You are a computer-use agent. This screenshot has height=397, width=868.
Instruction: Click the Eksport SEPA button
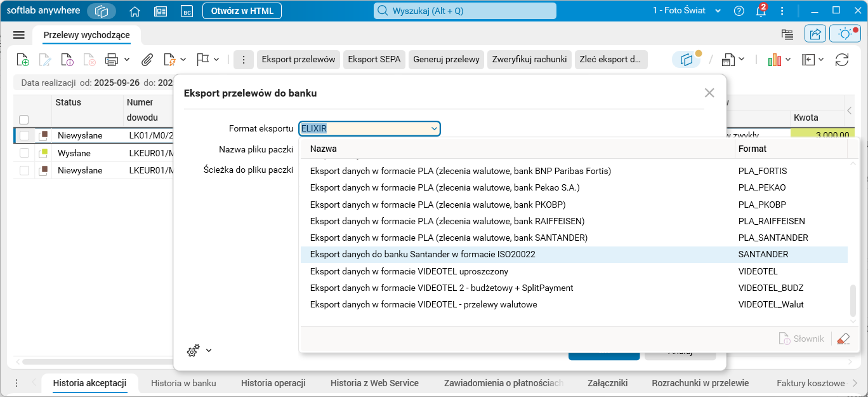tap(374, 60)
